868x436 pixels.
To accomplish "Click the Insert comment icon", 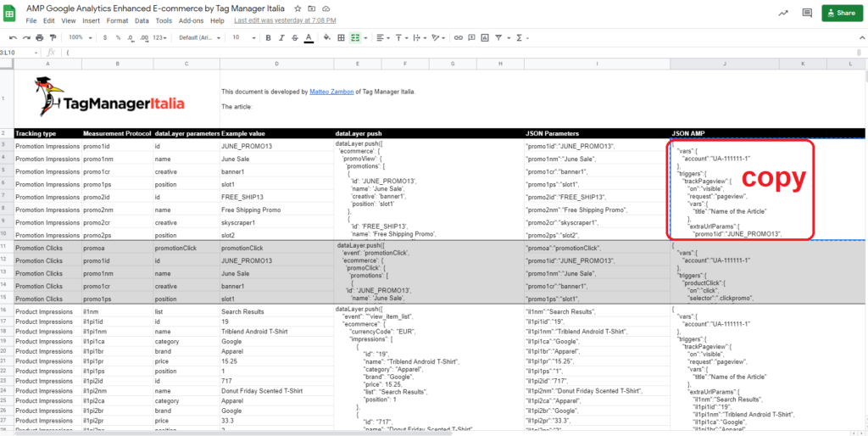I will click(471, 37).
